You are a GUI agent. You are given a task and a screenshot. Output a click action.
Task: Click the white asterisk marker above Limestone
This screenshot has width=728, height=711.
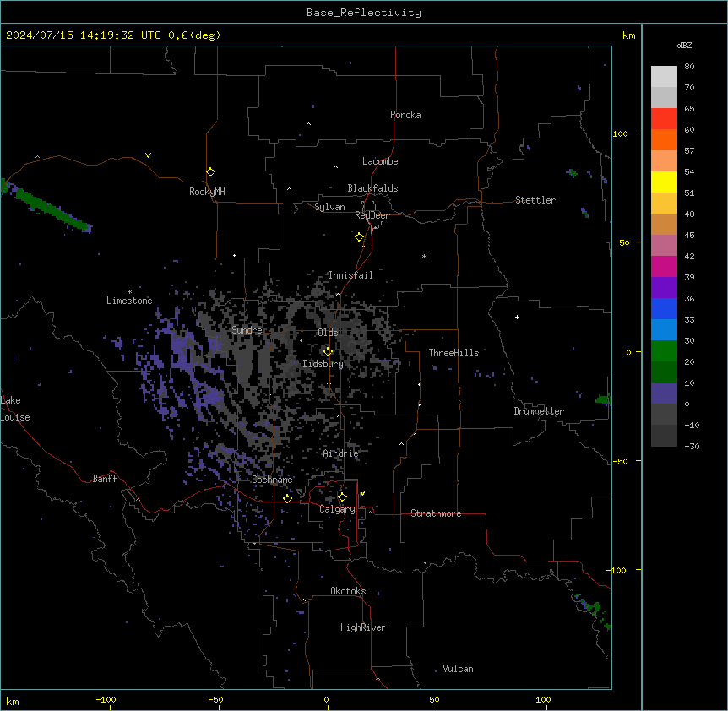pyautogui.click(x=129, y=292)
